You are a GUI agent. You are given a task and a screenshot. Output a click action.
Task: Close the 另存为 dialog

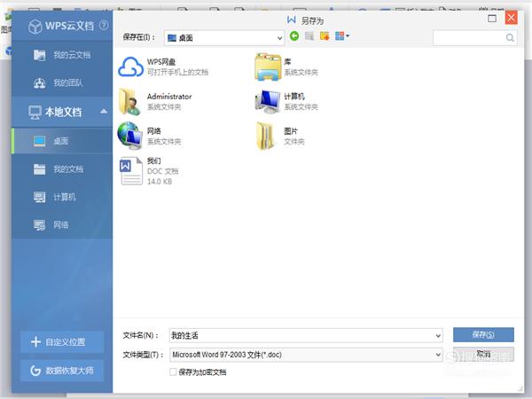[x=511, y=18]
